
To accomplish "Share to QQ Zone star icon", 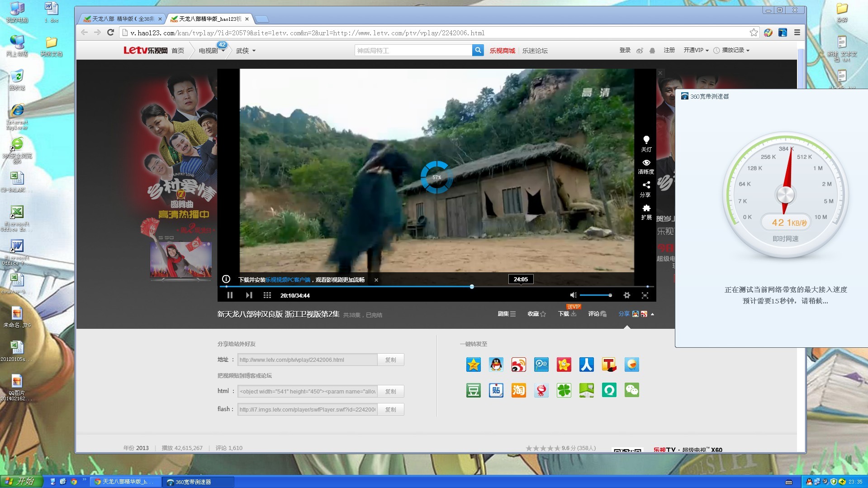I will coord(474,365).
